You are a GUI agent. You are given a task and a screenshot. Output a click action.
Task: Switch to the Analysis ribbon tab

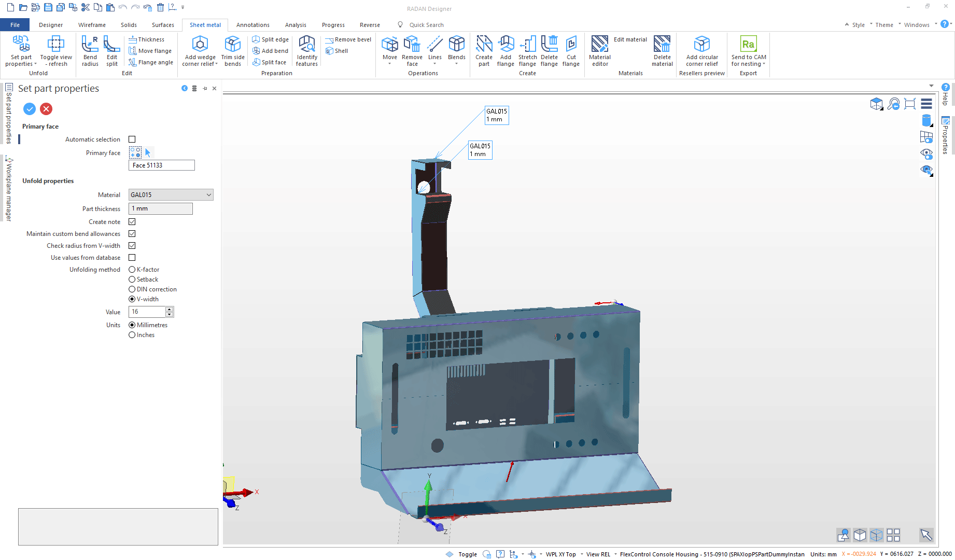pos(296,25)
